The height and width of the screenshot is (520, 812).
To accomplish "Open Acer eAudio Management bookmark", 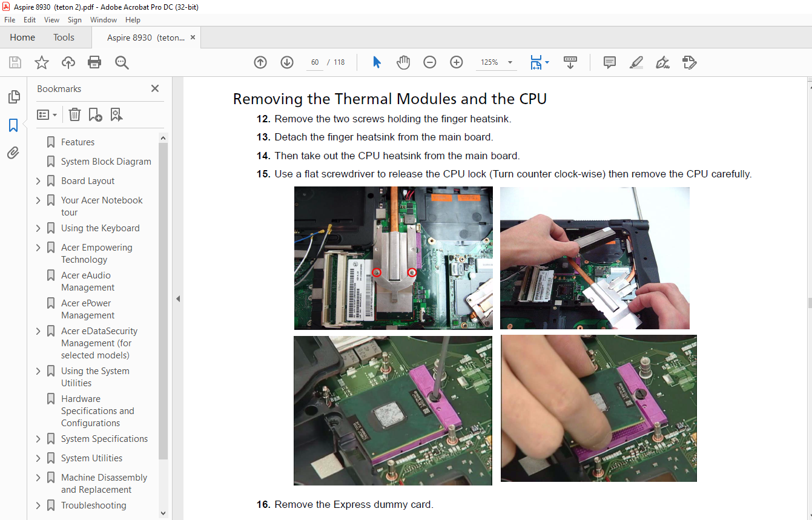I will point(88,281).
